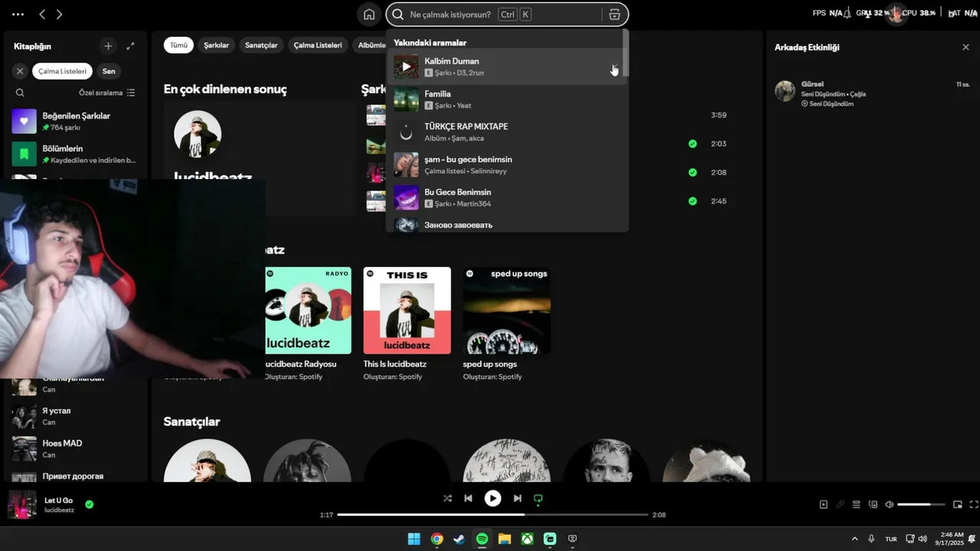The image size is (980, 551).
Task: Open the Я устал library item
Action: [x=73, y=416]
